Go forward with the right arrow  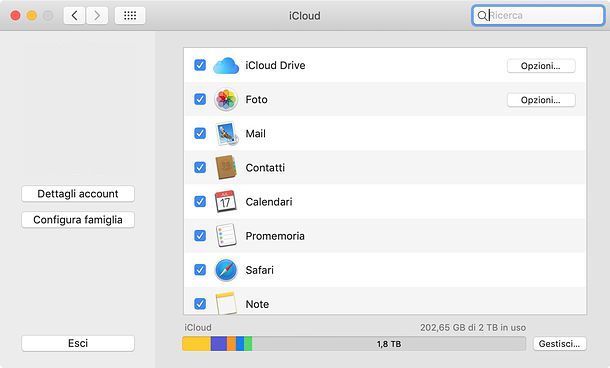(x=97, y=16)
